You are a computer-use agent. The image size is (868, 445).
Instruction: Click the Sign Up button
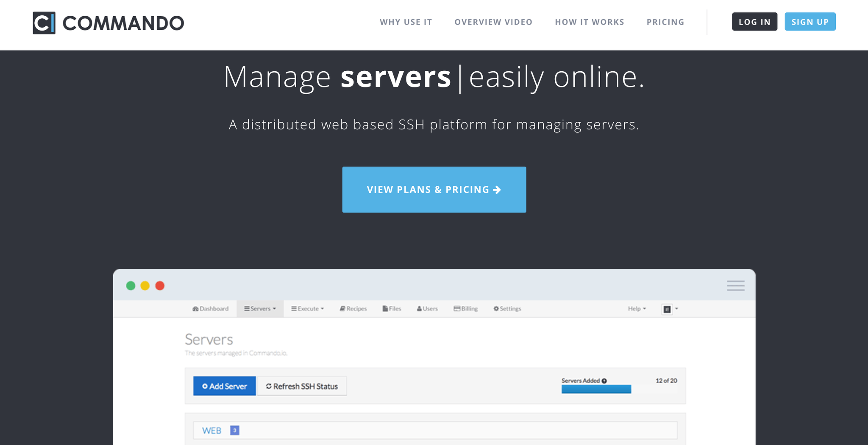810,22
